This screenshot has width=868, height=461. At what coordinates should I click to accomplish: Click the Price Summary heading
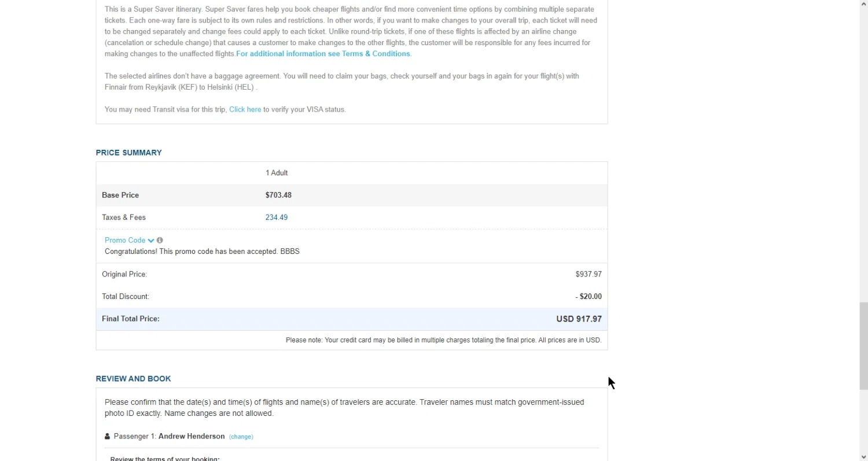coord(128,153)
